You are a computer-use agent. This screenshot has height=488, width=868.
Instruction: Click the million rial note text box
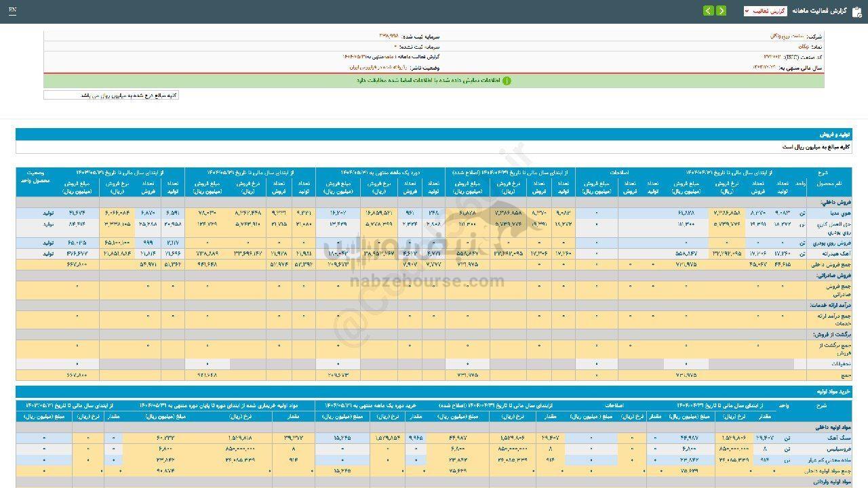tap(111, 96)
